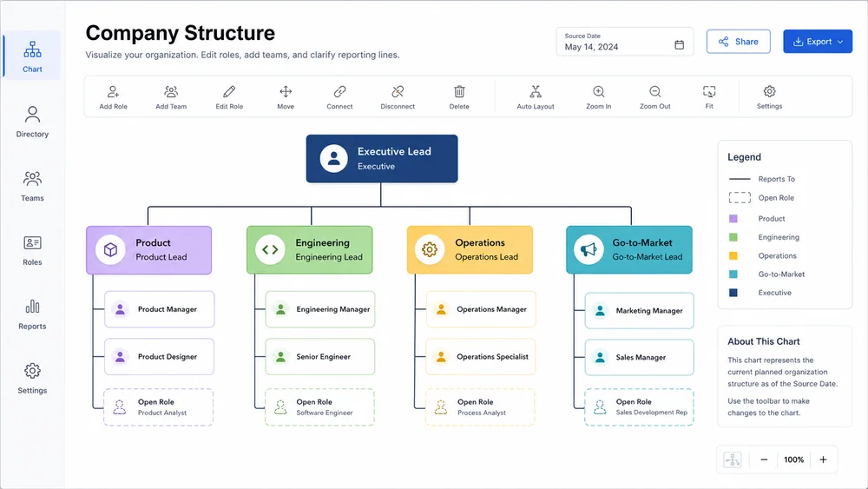Viewport: 868px width, 489px height.
Task: Click the minimap icon near zoom controls
Action: (x=733, y=459)
